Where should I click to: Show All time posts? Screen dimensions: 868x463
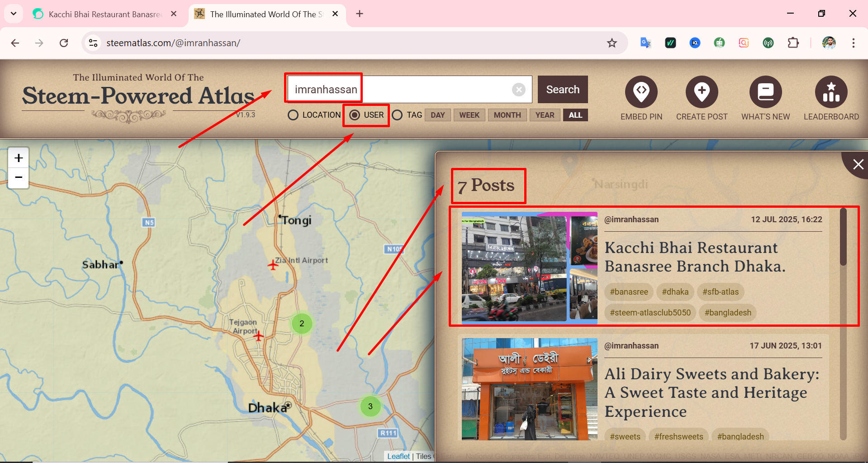pyautogui.click(x=575, y=115)
